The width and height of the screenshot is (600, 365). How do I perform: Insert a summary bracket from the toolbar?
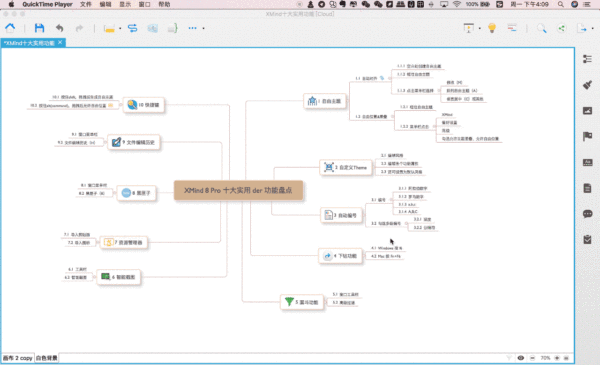click(173, 28)
